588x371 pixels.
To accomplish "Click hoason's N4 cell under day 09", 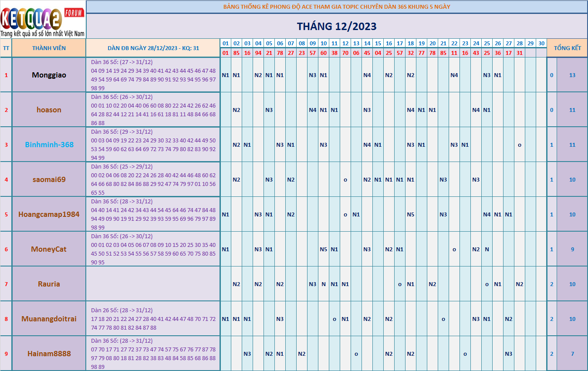I will tap(313, 110).
